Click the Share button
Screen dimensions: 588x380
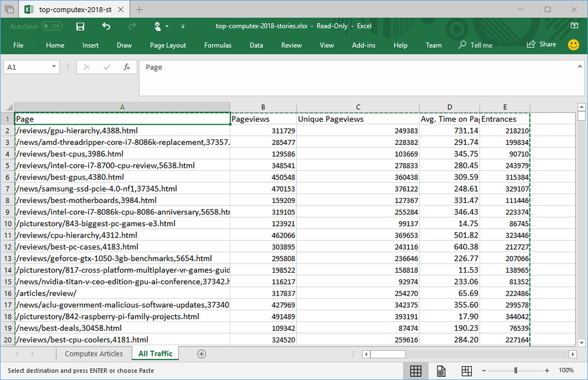point(541,44)
